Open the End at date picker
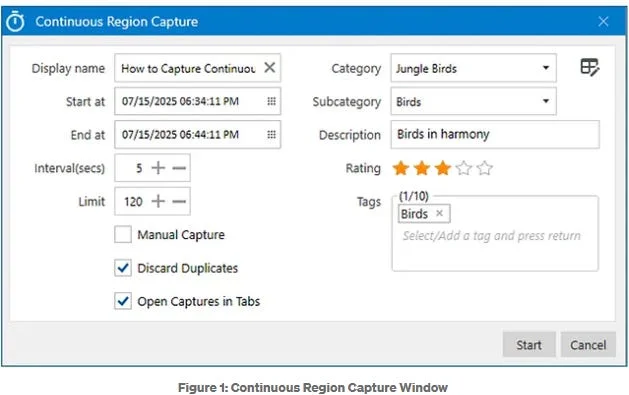 click(272, 134)
